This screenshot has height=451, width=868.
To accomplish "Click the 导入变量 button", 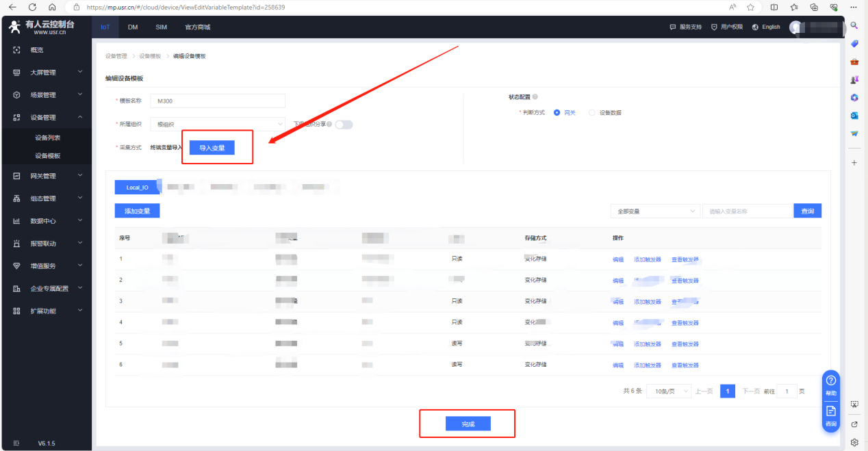I will point(212,148).
